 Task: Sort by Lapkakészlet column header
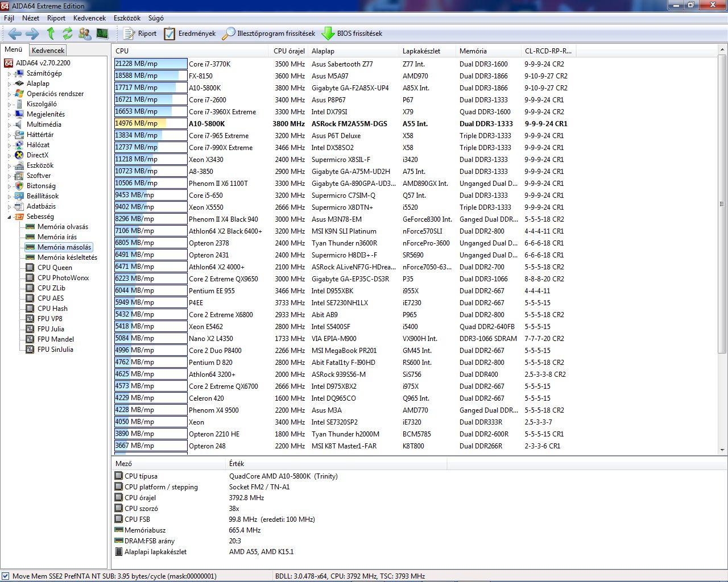(x=427, y=51)
